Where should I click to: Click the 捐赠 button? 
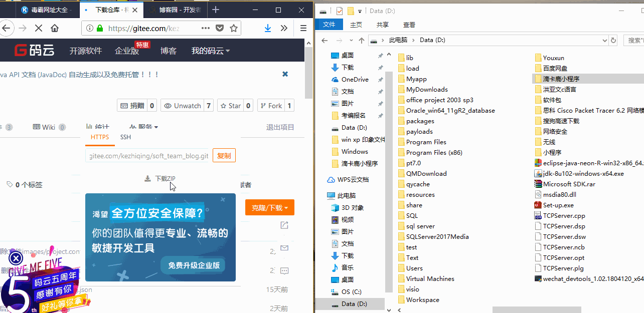(x=132, y=106)
